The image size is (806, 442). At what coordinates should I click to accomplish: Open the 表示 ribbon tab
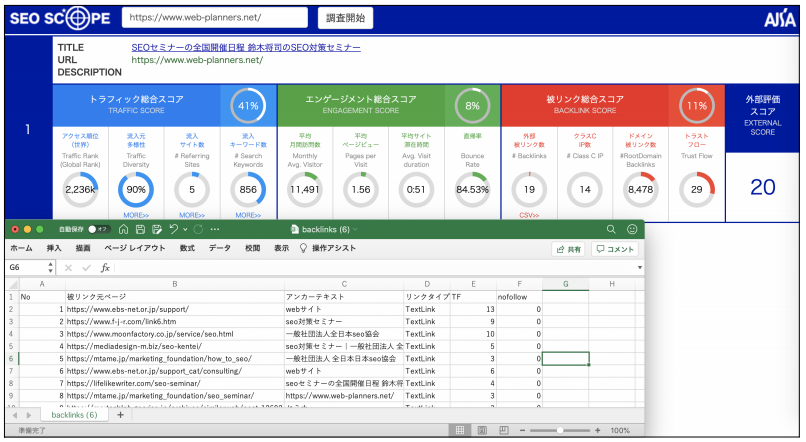point(281,248)
